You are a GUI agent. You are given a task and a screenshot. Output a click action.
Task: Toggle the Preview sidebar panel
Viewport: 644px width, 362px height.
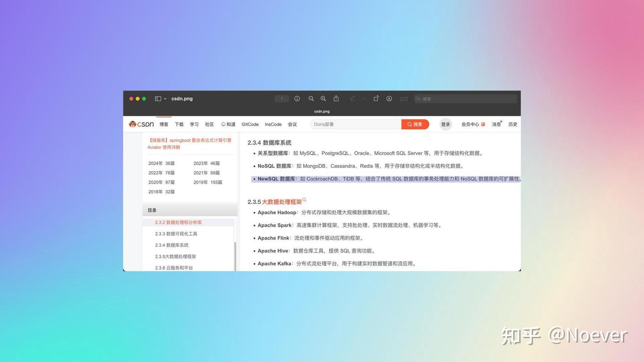coord(157,99)
